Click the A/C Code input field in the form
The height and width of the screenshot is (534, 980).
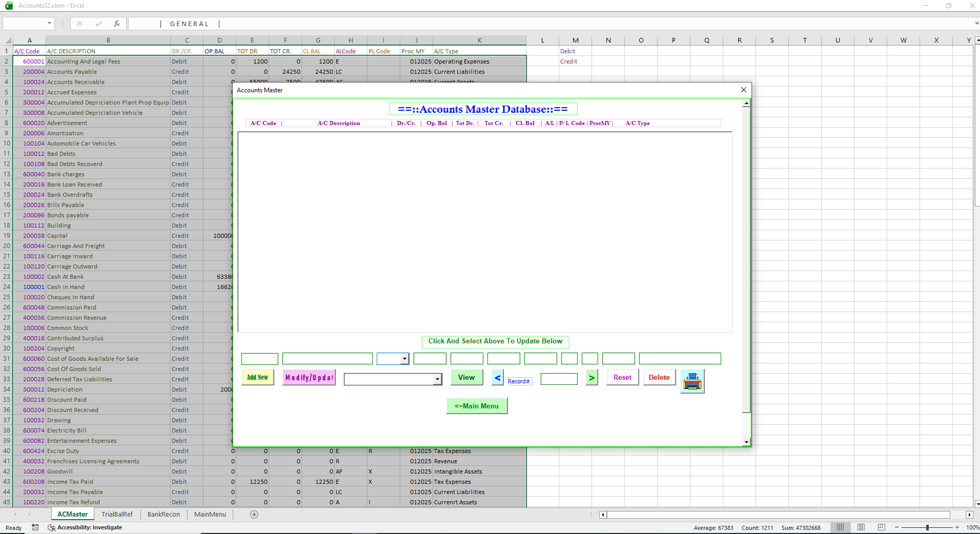(260, 359)
